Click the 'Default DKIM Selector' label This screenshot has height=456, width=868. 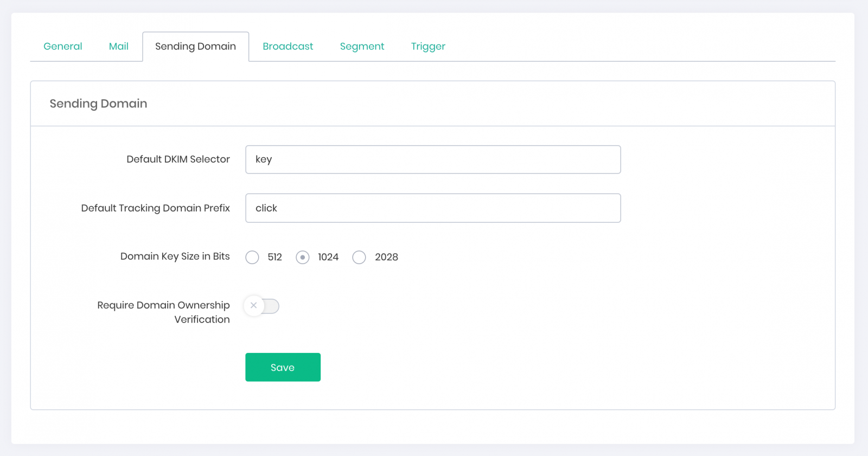pos(178,159)
